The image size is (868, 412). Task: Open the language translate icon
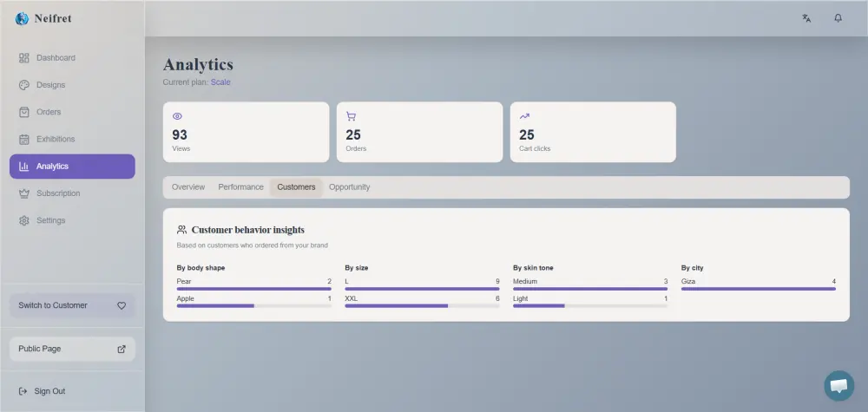(806, 18)
